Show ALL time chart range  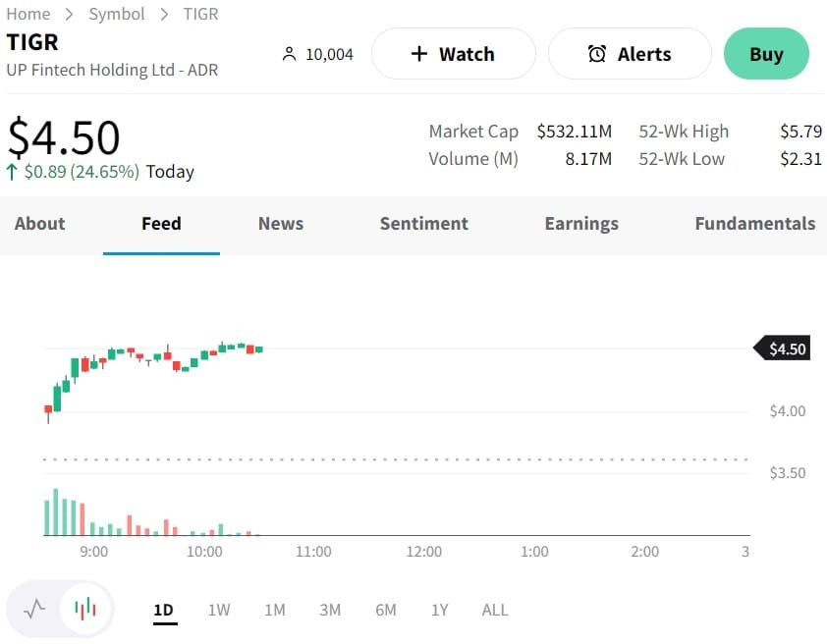click(x=495, y=610)
